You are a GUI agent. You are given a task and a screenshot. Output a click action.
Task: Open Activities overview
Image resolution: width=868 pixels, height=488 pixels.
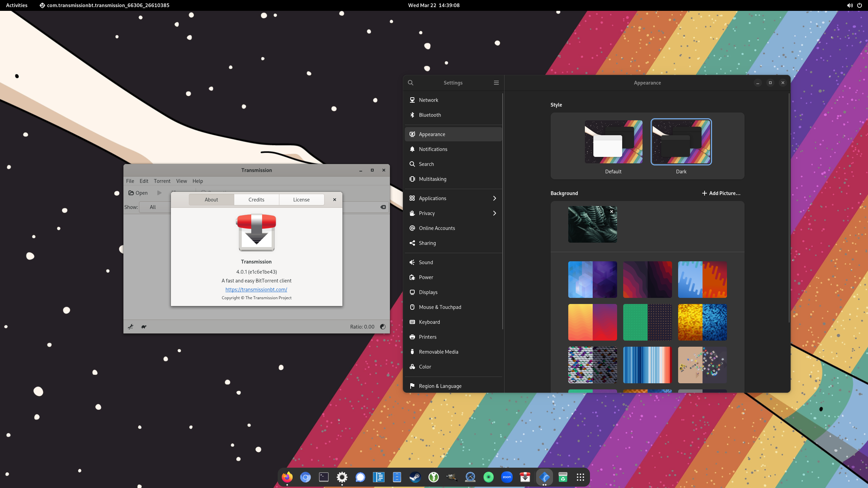click(17, 5)
